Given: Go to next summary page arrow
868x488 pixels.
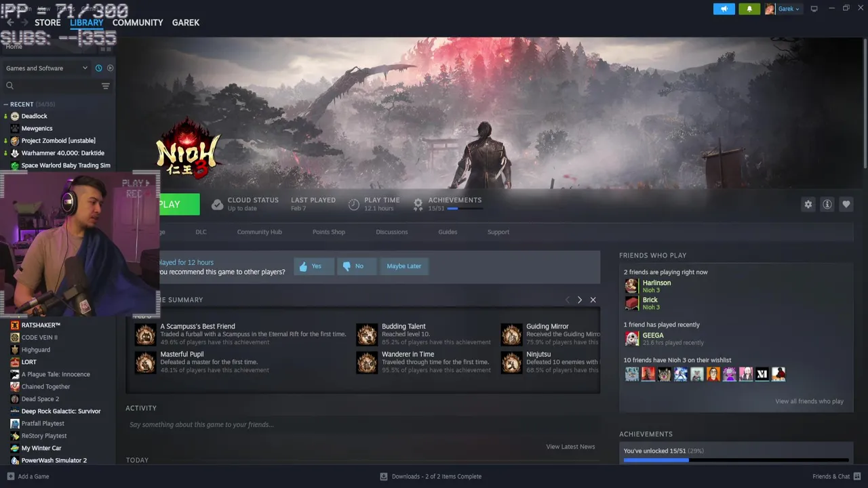Looking at the screenshot, I should (580, 300).
